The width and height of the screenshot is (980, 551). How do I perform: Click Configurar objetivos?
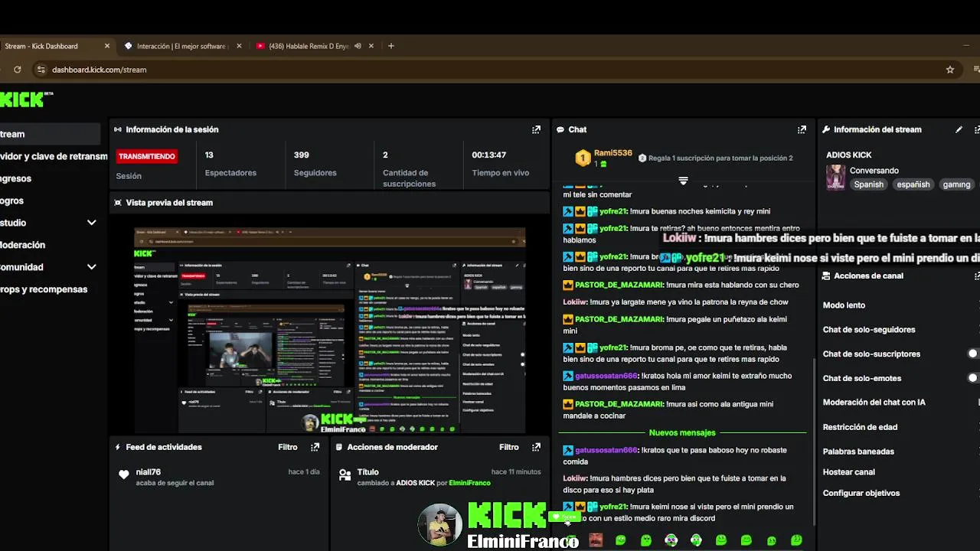861,493
